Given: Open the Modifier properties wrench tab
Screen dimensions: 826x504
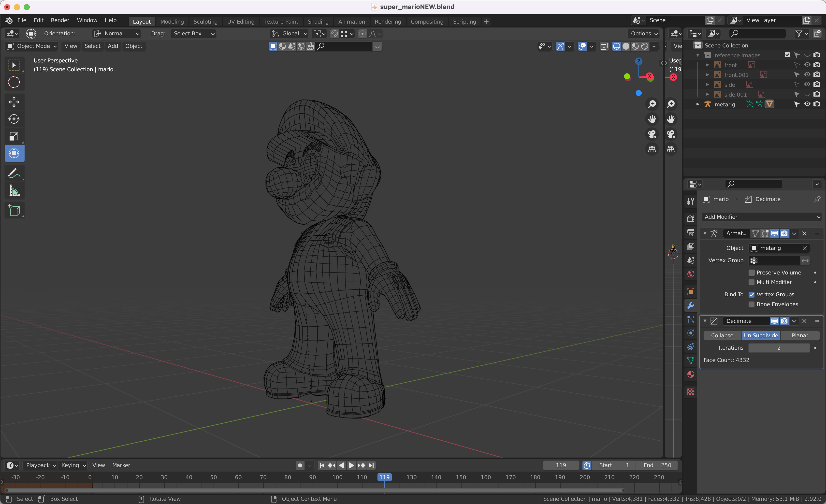Looking at the screenshot, I should [x=691, y=306].
